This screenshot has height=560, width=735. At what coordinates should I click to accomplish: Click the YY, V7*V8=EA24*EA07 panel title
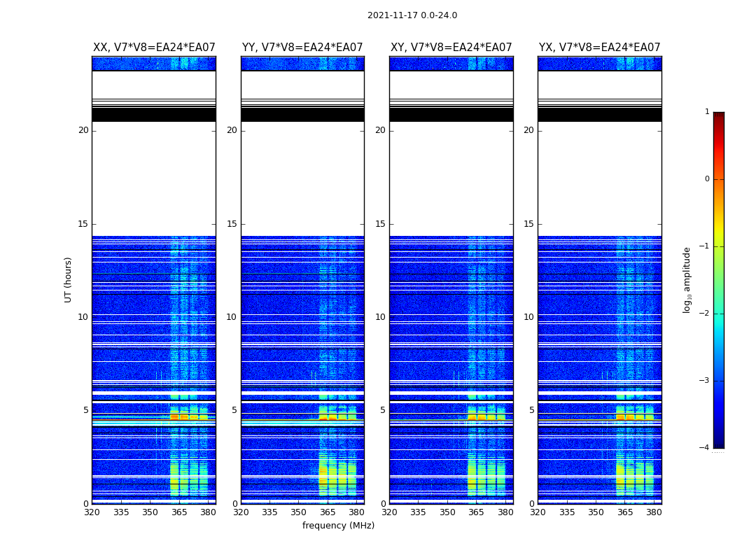tap(302, 48)
